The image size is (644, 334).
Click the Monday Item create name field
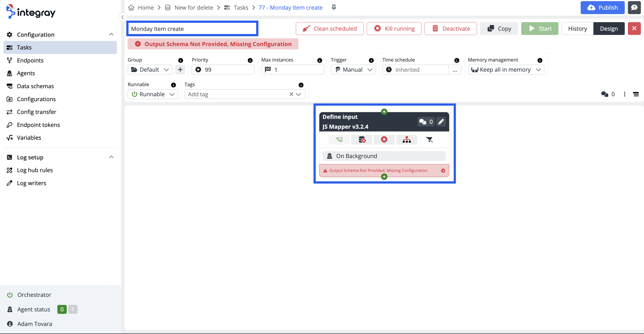(x=192, y=28)
